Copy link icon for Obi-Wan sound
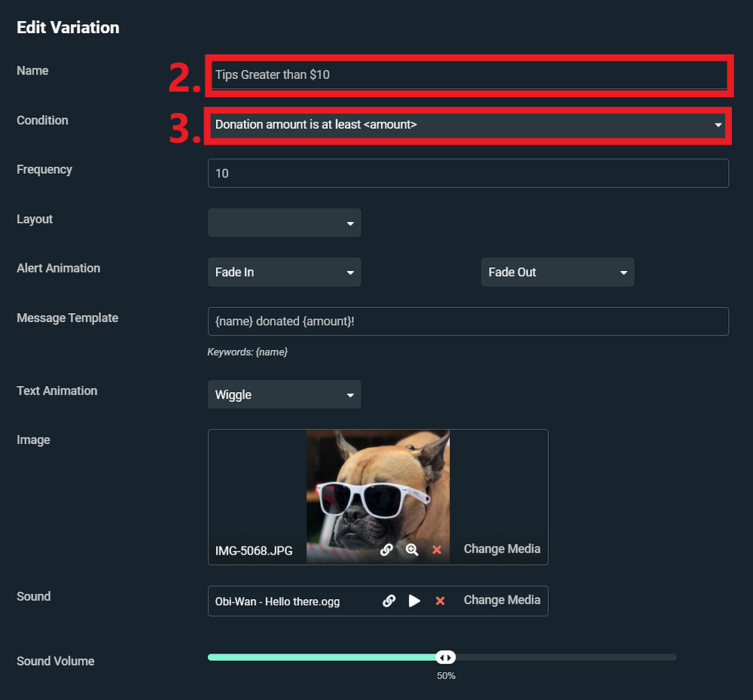This screenshot has width=753, height=700. point(389,601)
